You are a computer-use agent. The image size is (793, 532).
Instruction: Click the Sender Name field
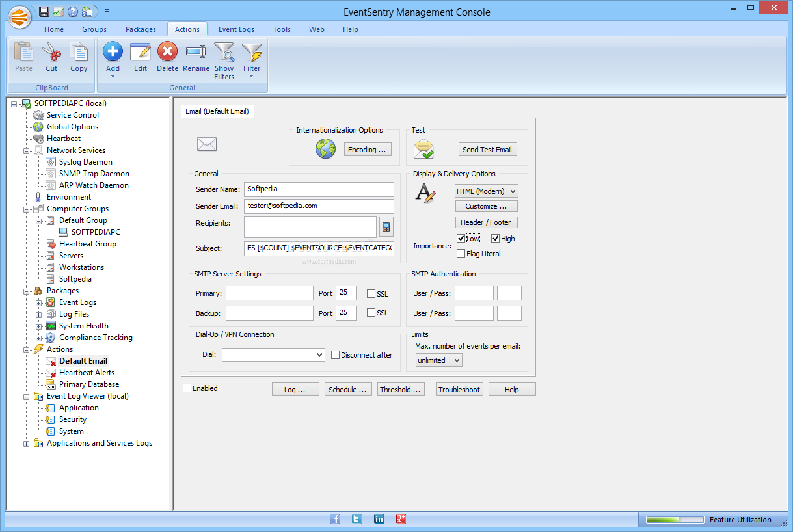point(319,189)
